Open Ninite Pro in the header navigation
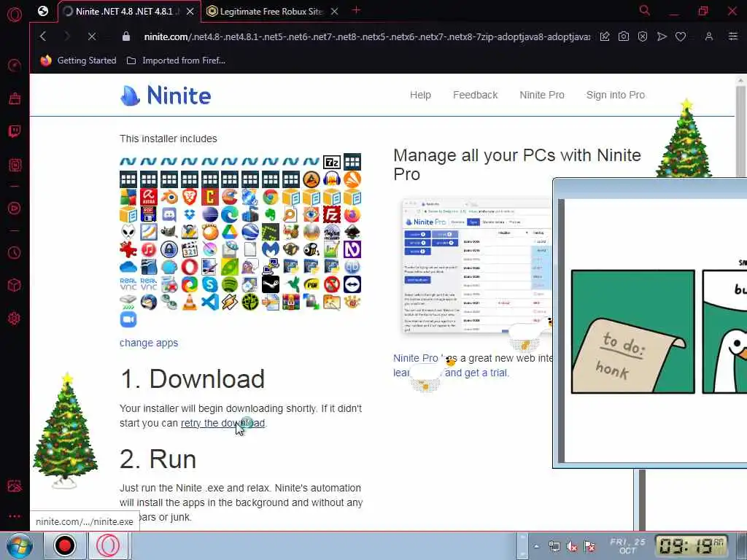This screenshot has width=747, height=560. click(x=542, y=95)
